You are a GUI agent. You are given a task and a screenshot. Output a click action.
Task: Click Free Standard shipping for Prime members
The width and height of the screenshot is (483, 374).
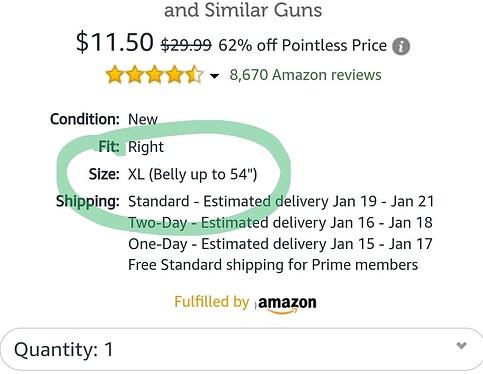pyautogui.click(x=273, y=265)
